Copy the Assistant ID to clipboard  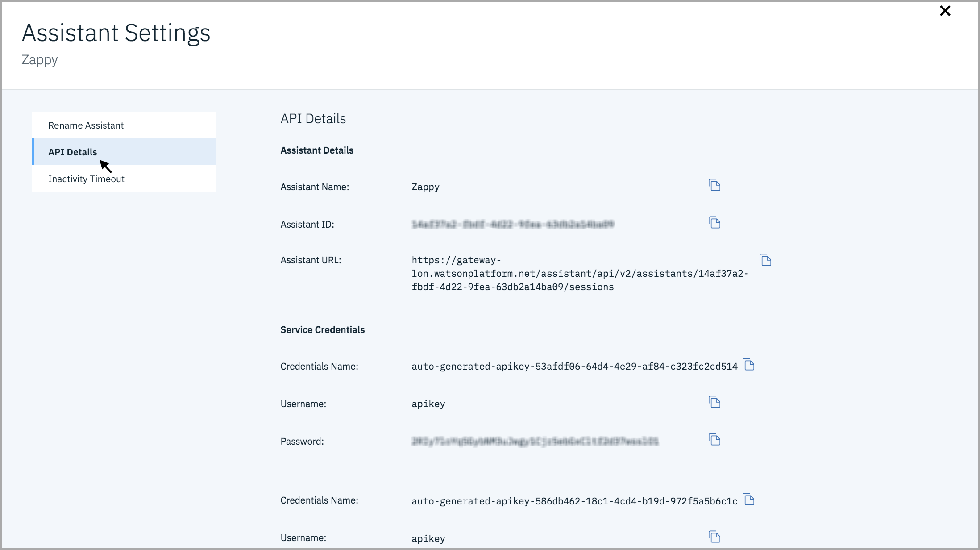point(714,223)
